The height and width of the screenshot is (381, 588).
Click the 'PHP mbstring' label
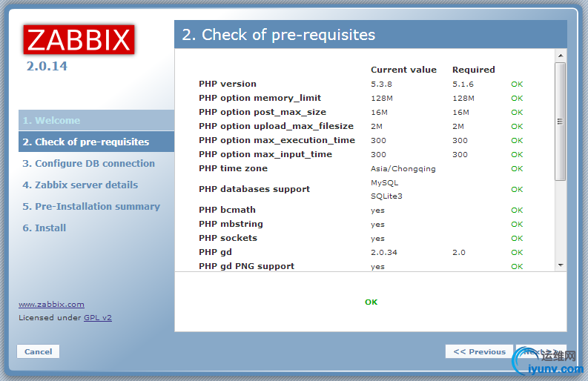pos(231,225)
